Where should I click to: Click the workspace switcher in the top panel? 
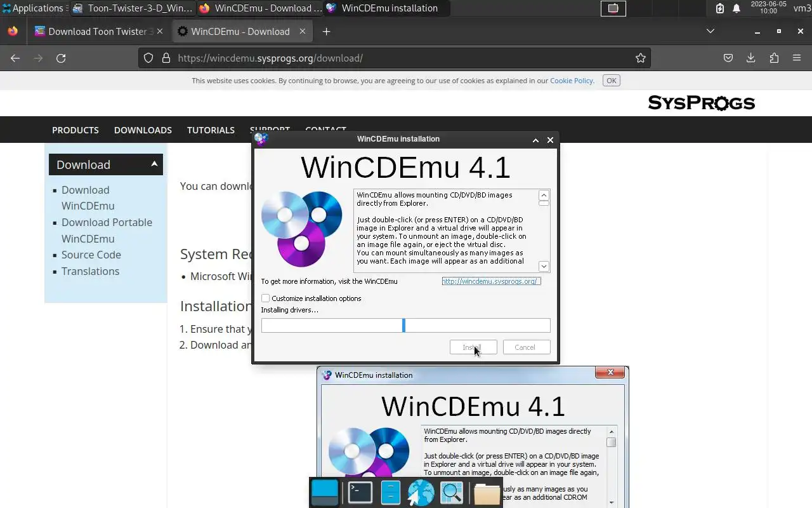tap(613, 8)
